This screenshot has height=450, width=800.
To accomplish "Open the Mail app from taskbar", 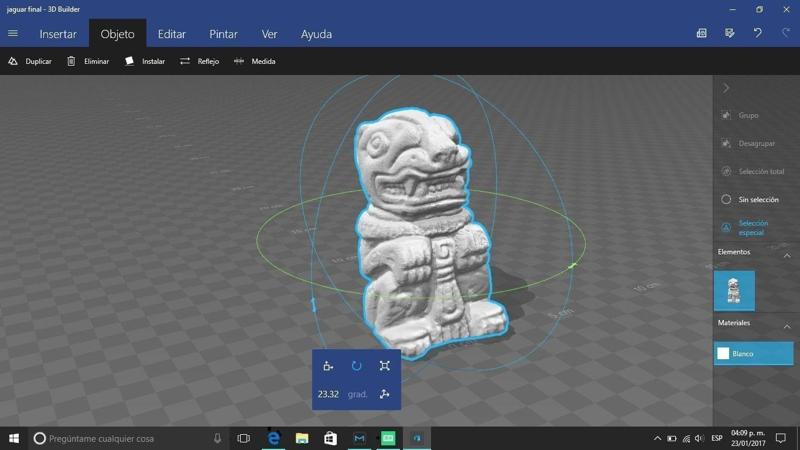I will pyautogui.click(x=359, y=438).
